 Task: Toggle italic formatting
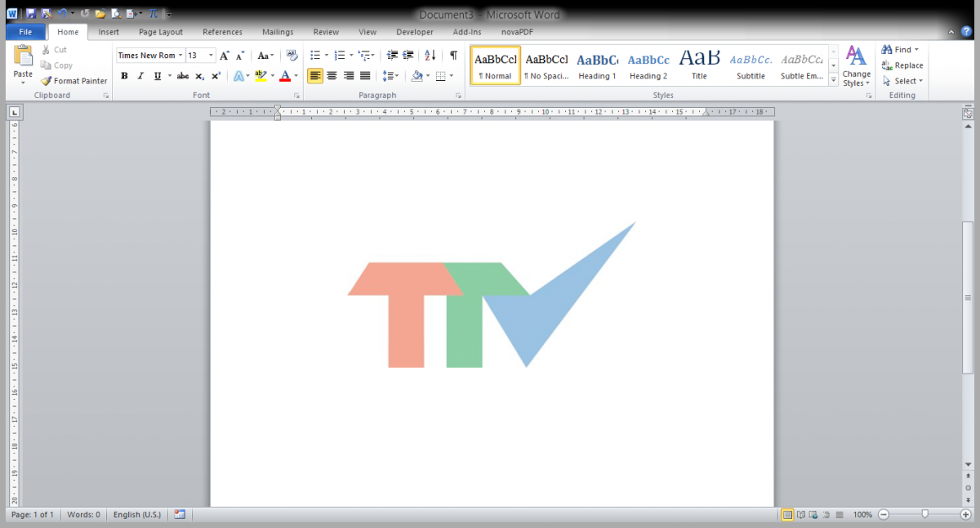pos(140,76)
